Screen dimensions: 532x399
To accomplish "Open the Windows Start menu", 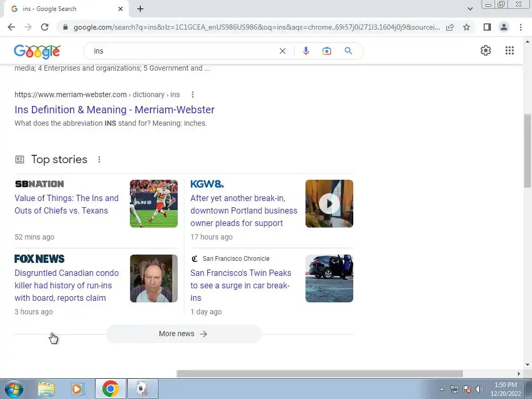I will coord(14,389).
